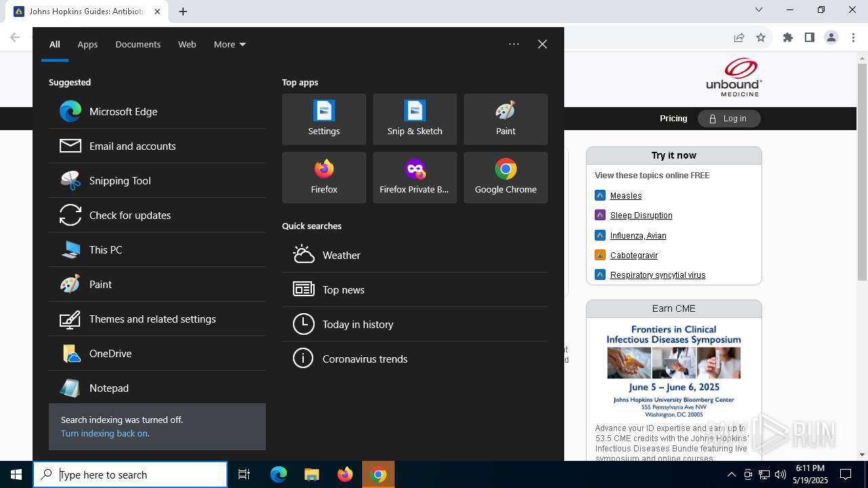
Task: Switch to Apps search tab
Action: pyautogui.click(x=87, y=44)
